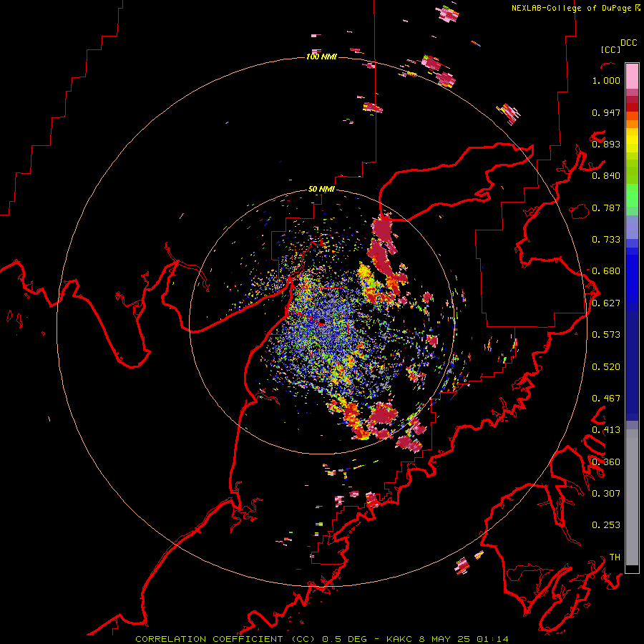Click the black radar site dot at center
The image size is (644, 644).
click(x=322, y=321)
